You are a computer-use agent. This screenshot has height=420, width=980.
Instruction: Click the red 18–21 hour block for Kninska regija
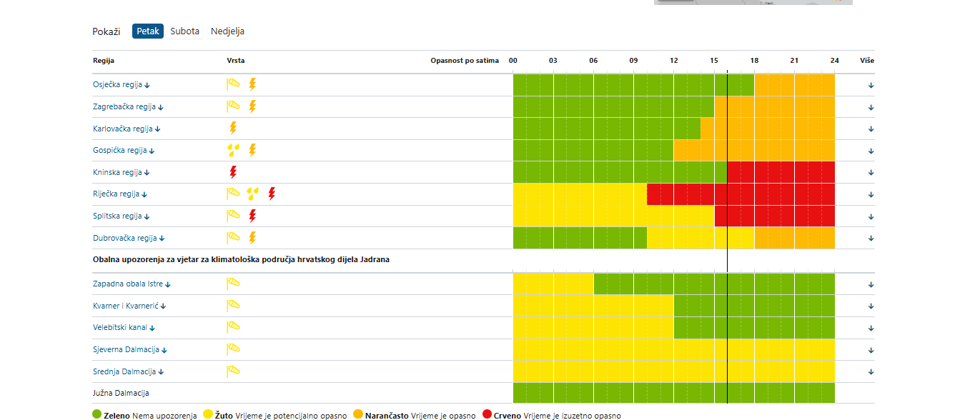[774, 172]
